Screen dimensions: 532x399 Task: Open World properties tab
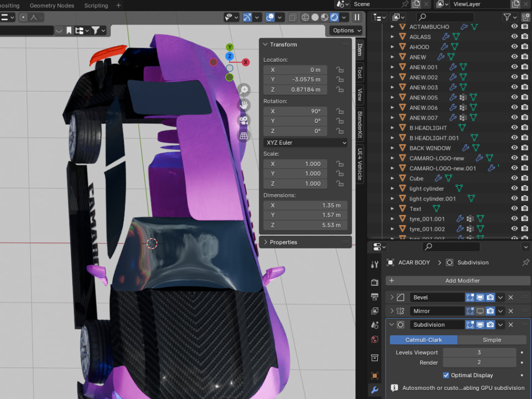pyautogui.click(x=375, y=339)
